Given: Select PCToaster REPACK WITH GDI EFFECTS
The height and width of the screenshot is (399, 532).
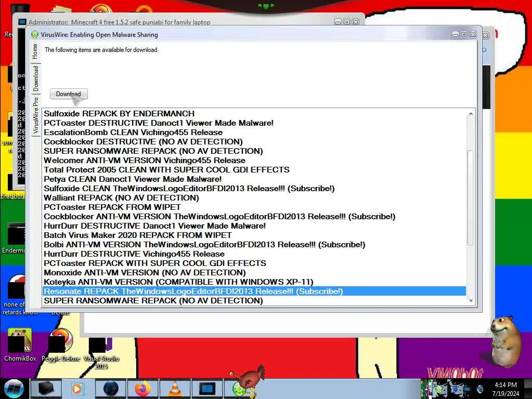Looking at the screenshot, I should 255,263.
